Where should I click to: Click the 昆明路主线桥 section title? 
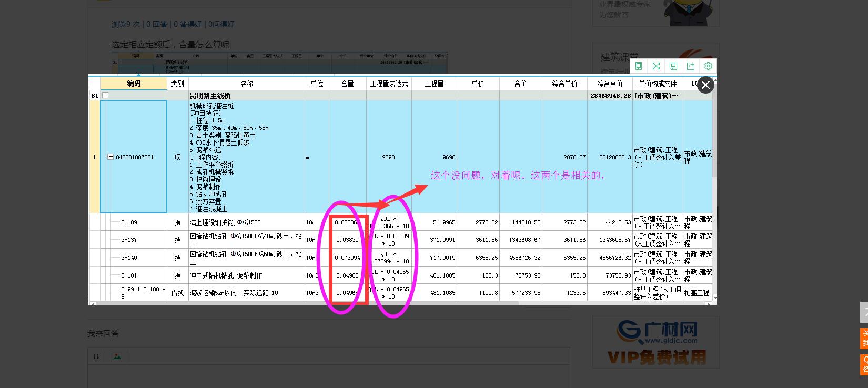coord(210,96)
